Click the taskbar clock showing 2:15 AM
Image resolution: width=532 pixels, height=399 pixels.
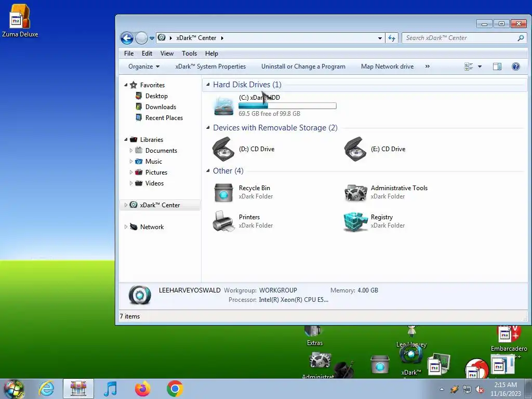[x=506, y=389]
